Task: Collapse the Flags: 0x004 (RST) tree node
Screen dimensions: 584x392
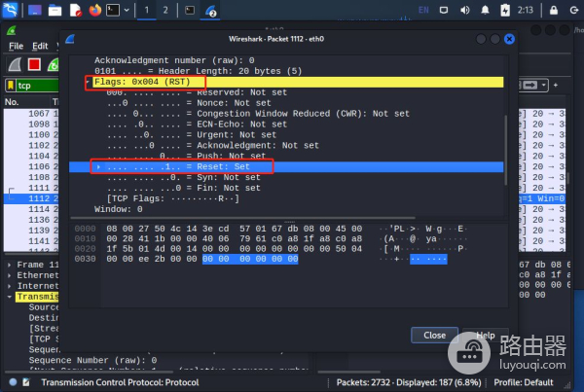Action: (89, 83)
